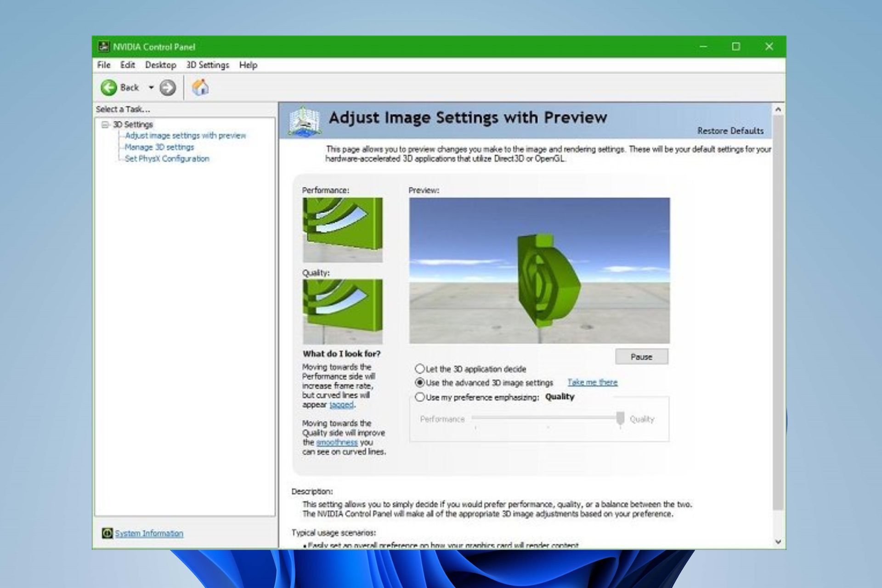Image resolution: width=882 pixels, height=588 pixels.
Task: Click the jagged help link
Action: point(342,405)
